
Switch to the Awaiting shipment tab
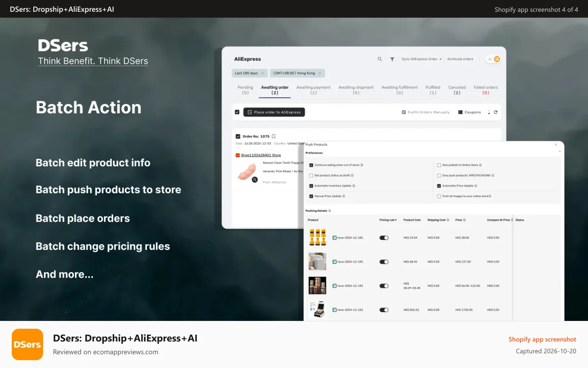pos(356,90)
